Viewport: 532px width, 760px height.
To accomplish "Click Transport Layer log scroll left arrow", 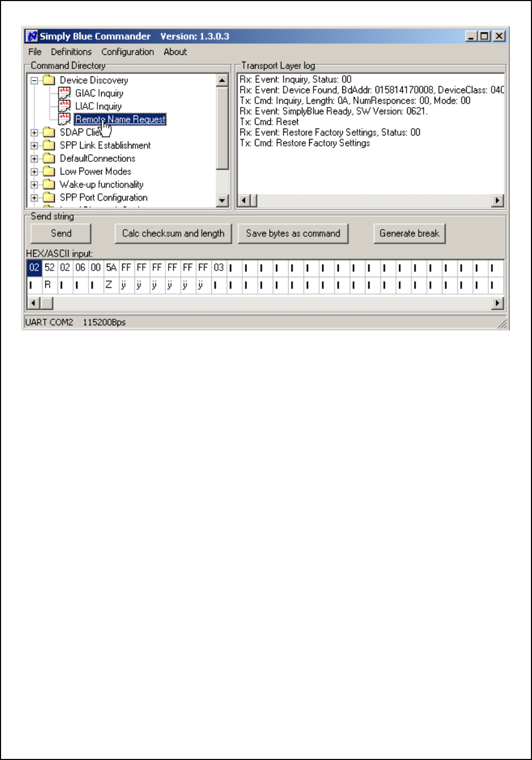I will [243, 201].
